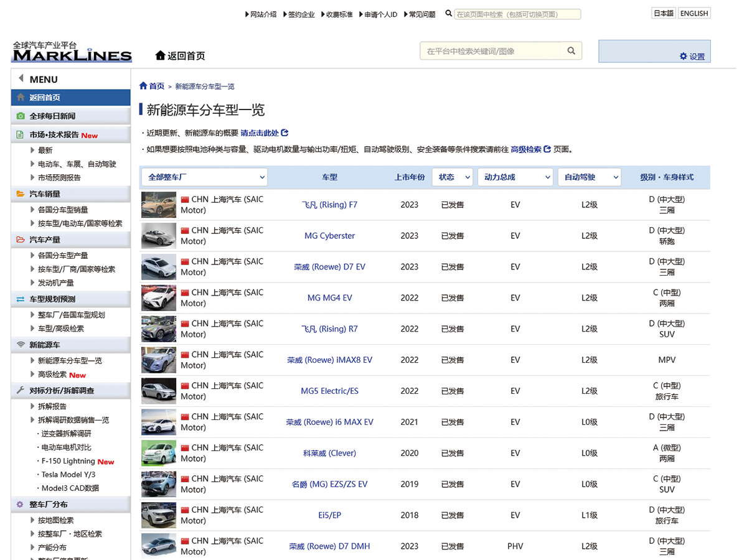Open 市场预测报告 sidebar item

pyautogui.click(x=59, y=177)
